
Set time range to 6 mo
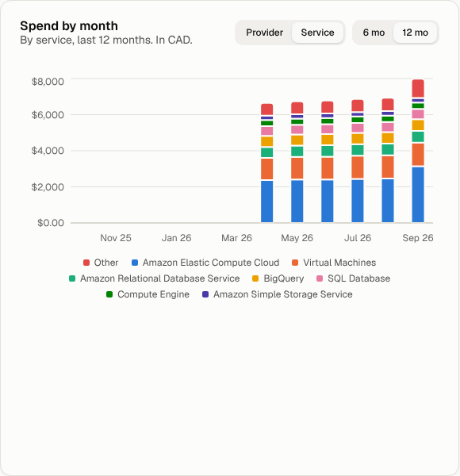[374, 33]
